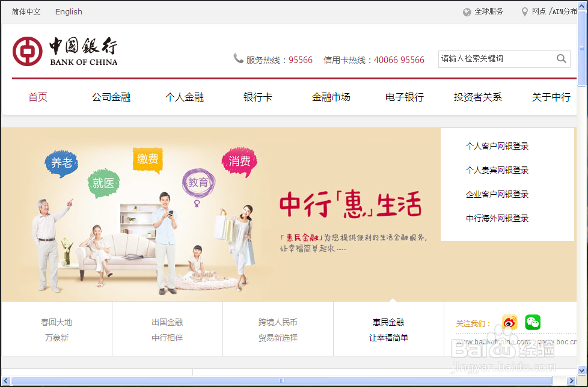Open the 金融市场 menu
588x387 pixels.
click(331, 97)
